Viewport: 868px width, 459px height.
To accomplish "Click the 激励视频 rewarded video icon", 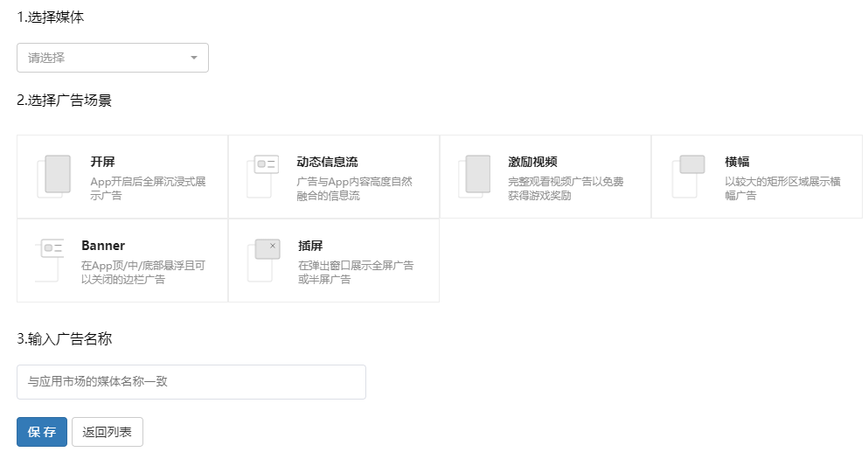I will click(x=475, y=176).
